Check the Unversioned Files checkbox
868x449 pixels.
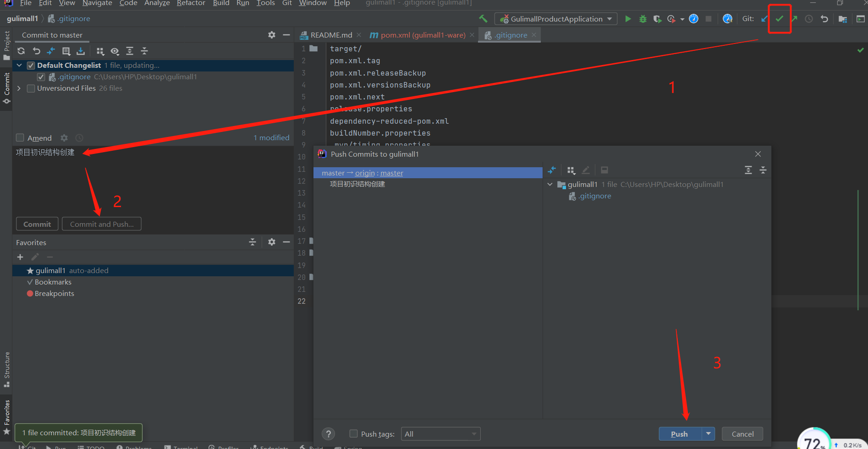click(x=31, y=88)
